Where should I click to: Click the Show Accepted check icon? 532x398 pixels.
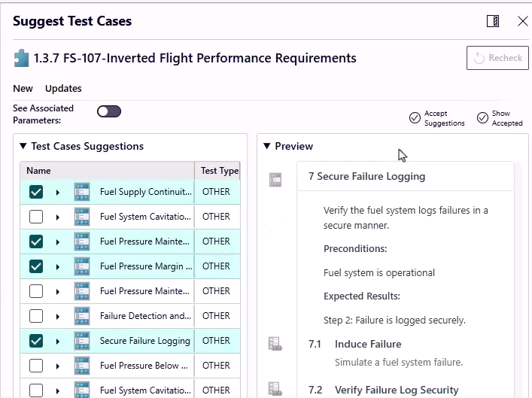[x=482, y=117]
